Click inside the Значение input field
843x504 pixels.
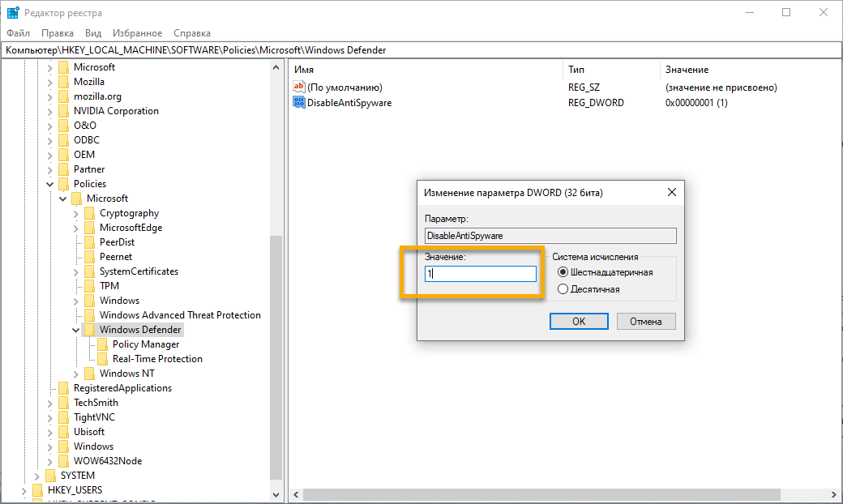[x=480, y=273]
